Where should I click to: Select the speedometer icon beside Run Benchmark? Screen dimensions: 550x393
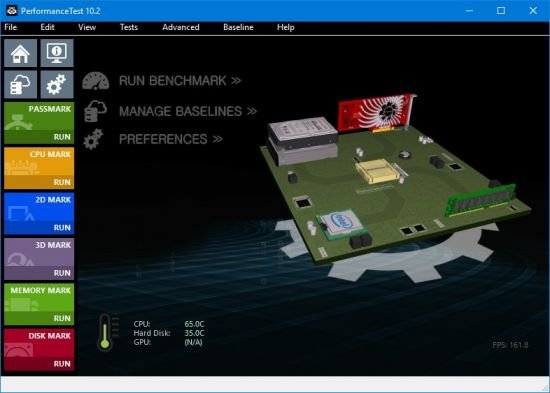[96, 81]
